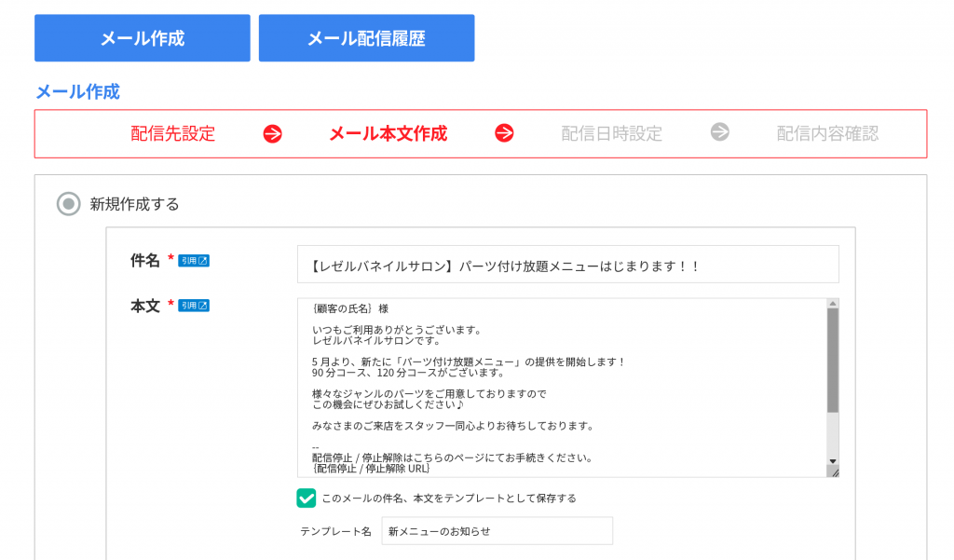Viewport: 954px width, 560px height.
Task: Click the テンプレート名 input field
Action: (x=497, y=531)
